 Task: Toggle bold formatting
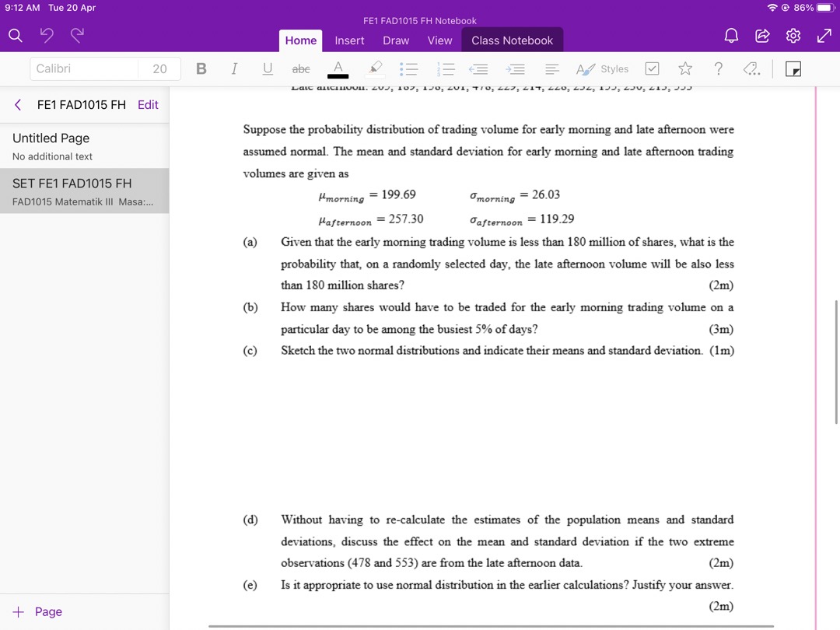click(201, 68)
